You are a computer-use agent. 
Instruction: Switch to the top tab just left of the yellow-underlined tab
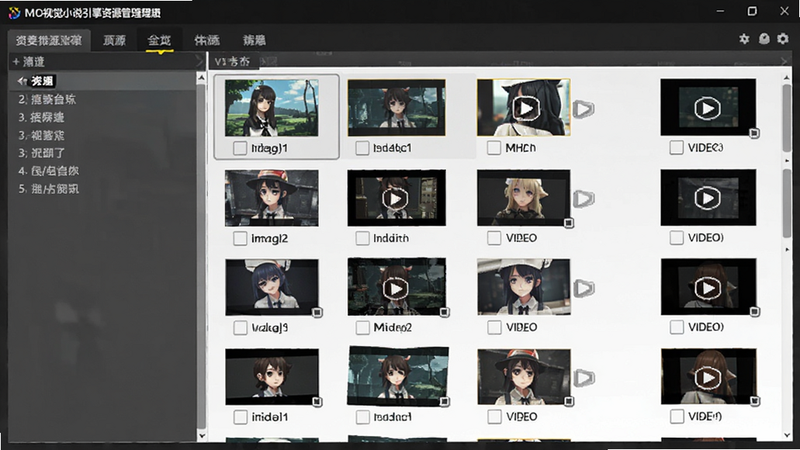[x=114, y=40]
